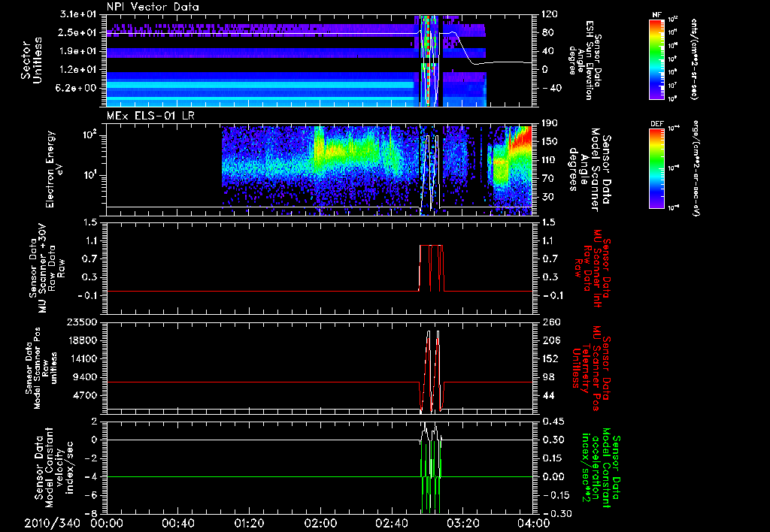Screen dimensions: 770x532
Task: Click the 'cnts/(cm**2-sr-sec)' units label
Action: [x=694, y=59]
